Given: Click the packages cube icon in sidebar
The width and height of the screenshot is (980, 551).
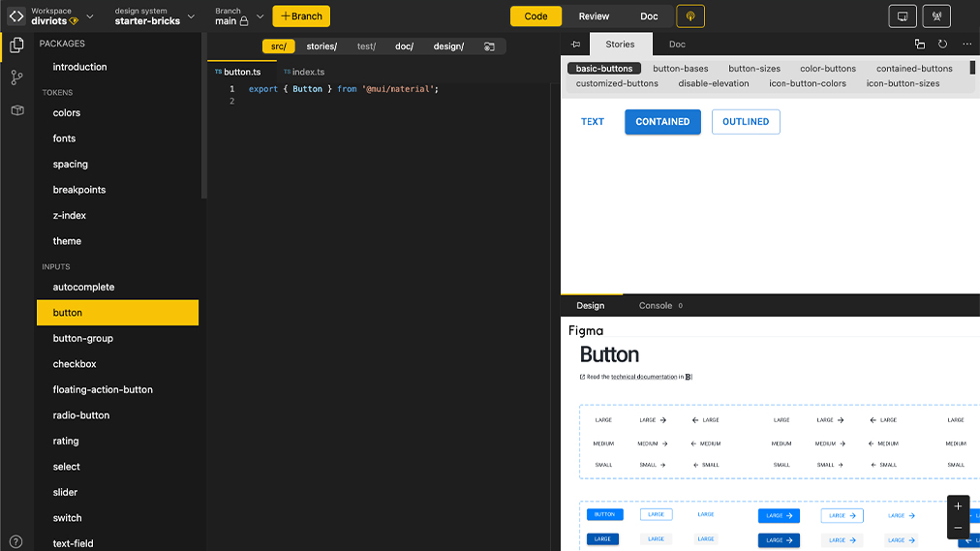Looking at the screenshot, I should click(16, 110).
